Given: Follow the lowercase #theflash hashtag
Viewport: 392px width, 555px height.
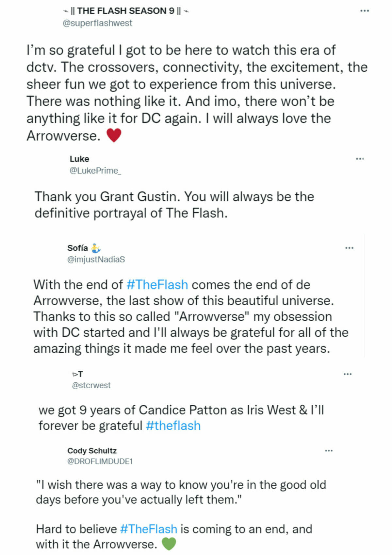Looking at the screenshot, I should [173, 426].
